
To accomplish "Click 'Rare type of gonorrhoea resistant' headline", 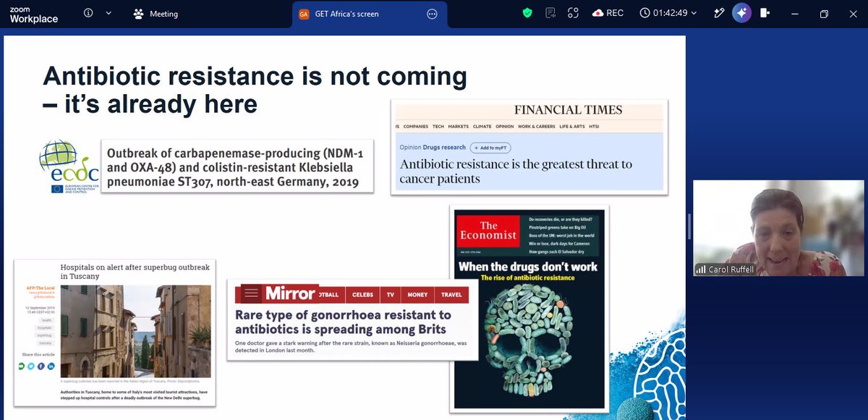I will [343, 322].
